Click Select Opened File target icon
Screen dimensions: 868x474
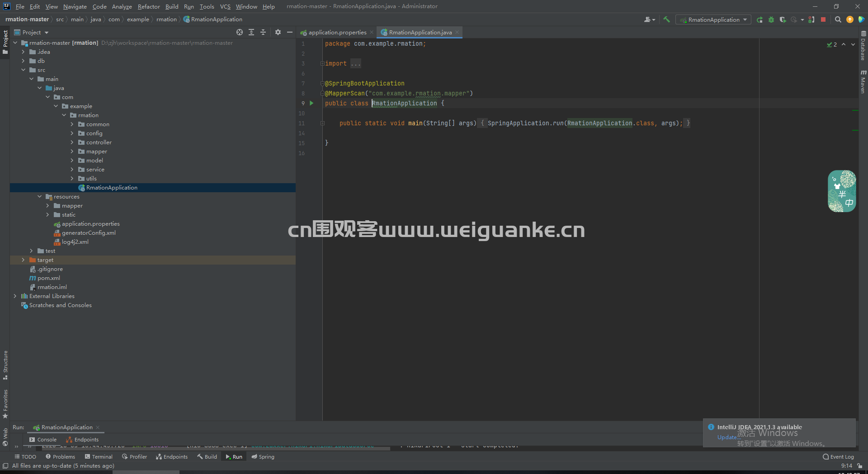point(240,32)
